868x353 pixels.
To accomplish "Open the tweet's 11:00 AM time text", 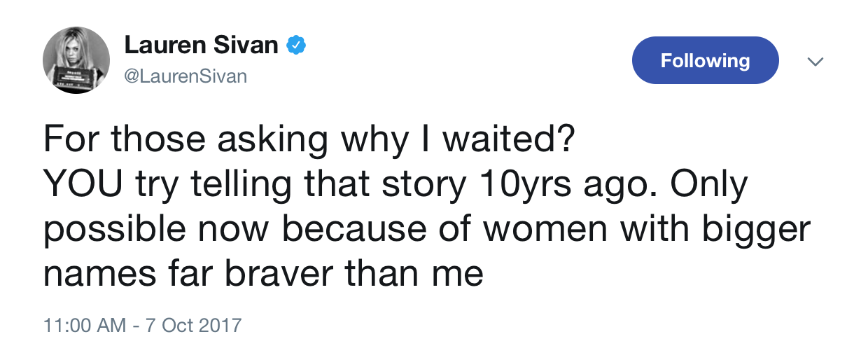I will click(x=85, y=325).
